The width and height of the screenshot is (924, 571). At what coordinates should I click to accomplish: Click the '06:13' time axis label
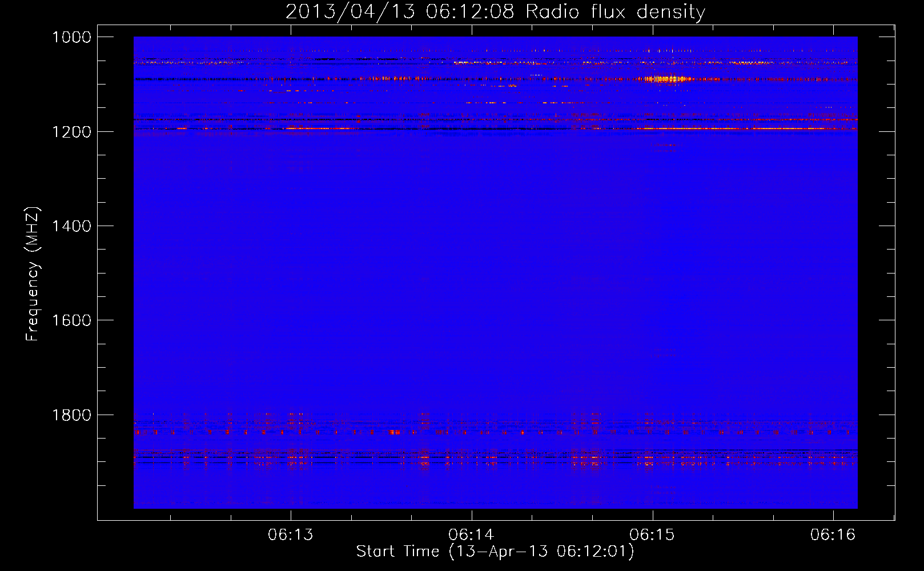tap(291, 534)
